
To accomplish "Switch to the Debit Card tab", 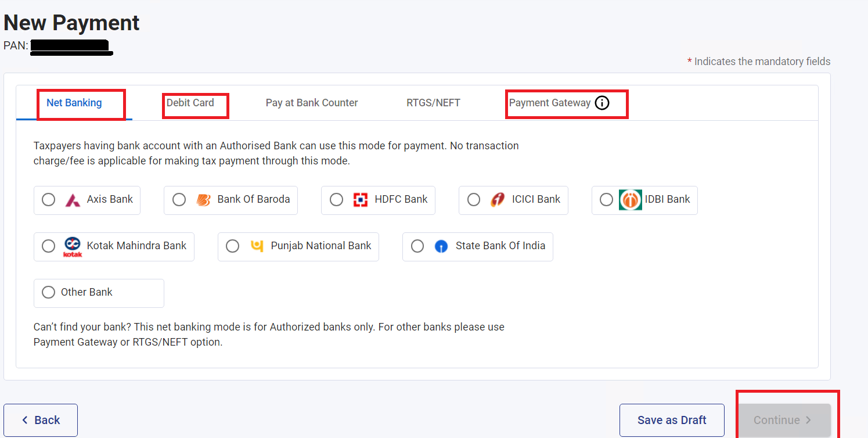I will (x=190, y=103).
